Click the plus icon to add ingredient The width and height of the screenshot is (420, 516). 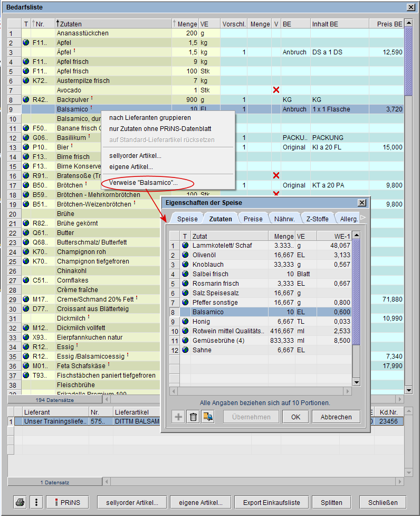[178, 417]
